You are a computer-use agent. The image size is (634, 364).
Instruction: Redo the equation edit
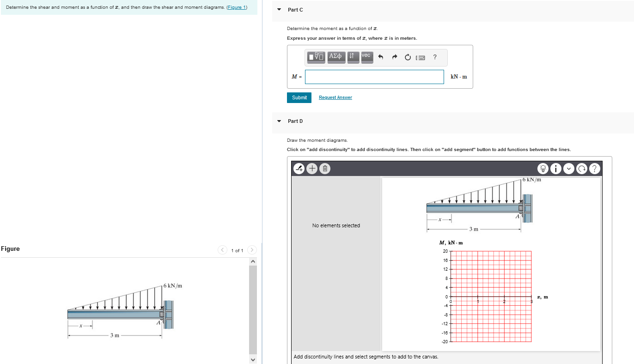pos(395,57)
